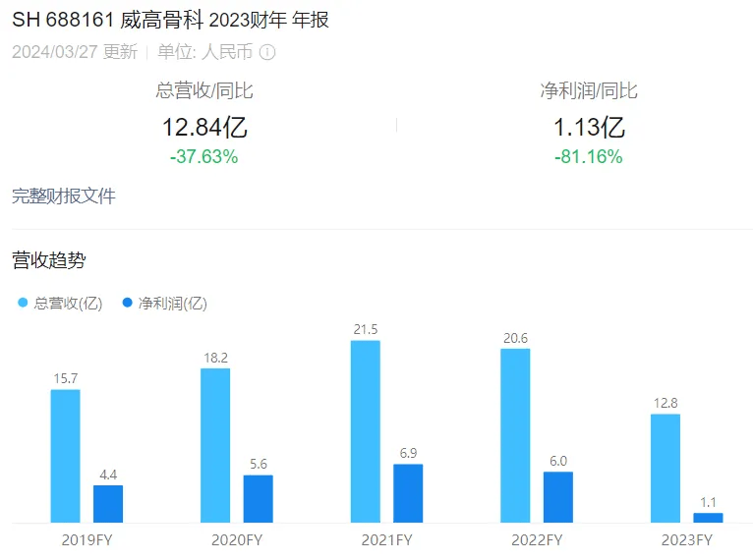Viewport: 753px width, 560px height.
Task: Select the 2022FY net profit bar 6.0
Action: (558, 497)
